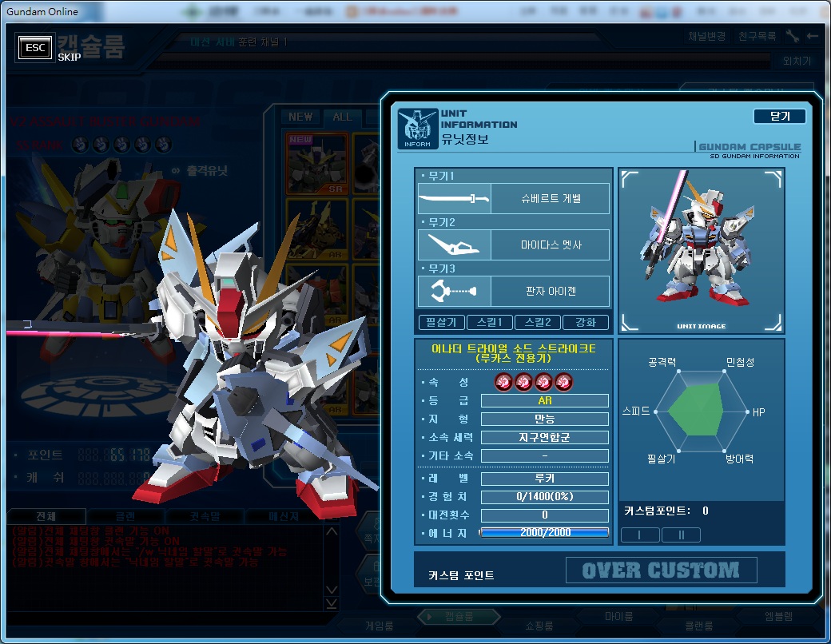Image resolution: width=831 pixels, height=644 pixels.
Task: Click the wrench settings icon
Action: [x=793, y=36]
